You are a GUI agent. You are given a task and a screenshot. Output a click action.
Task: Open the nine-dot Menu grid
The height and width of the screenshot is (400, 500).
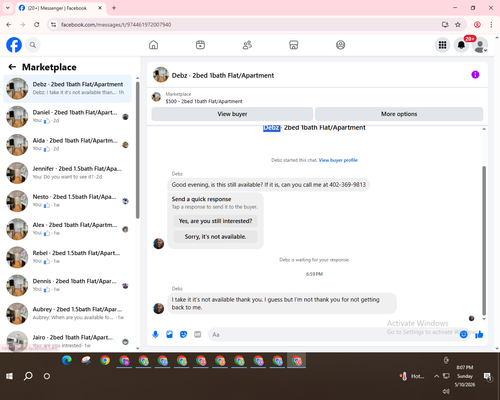442,45
